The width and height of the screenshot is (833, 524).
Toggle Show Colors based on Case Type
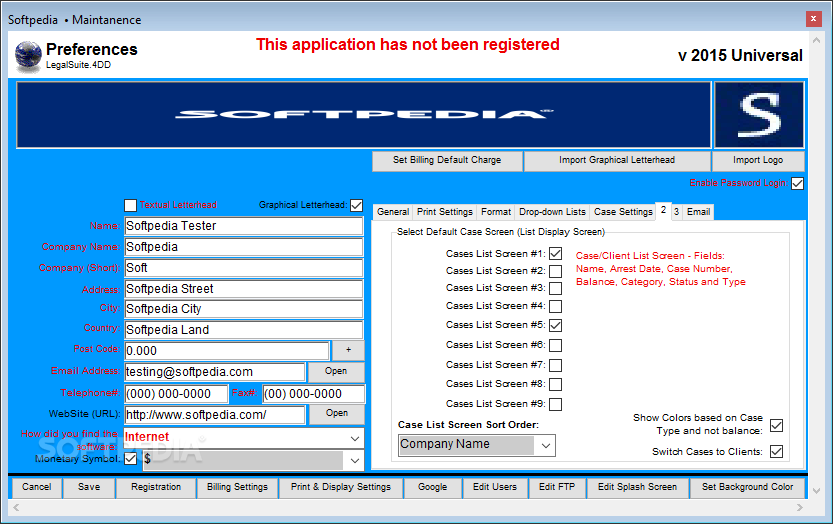(x=777, y=425)
